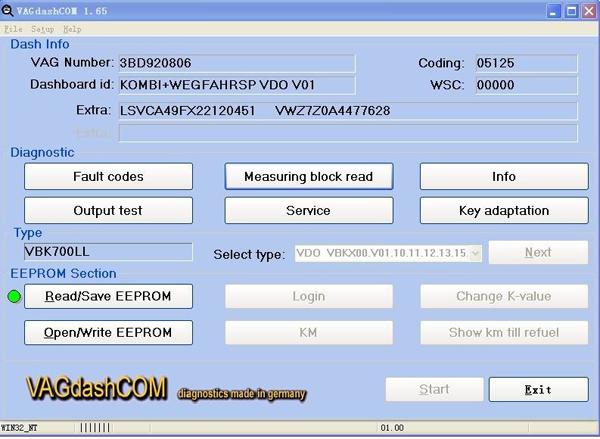Open the Info diagnostic button
This screenshot has width=600, height=439.
pyautogui.click(x=504, y=176)
